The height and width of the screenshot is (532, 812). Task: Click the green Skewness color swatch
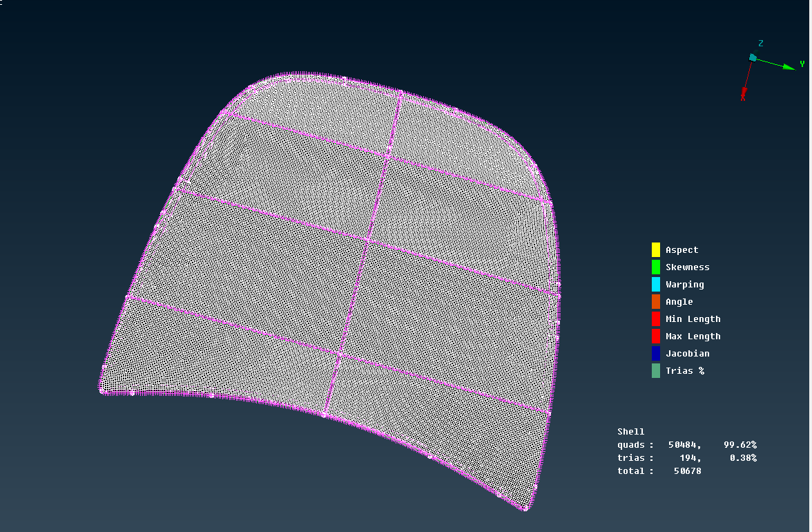655,267
